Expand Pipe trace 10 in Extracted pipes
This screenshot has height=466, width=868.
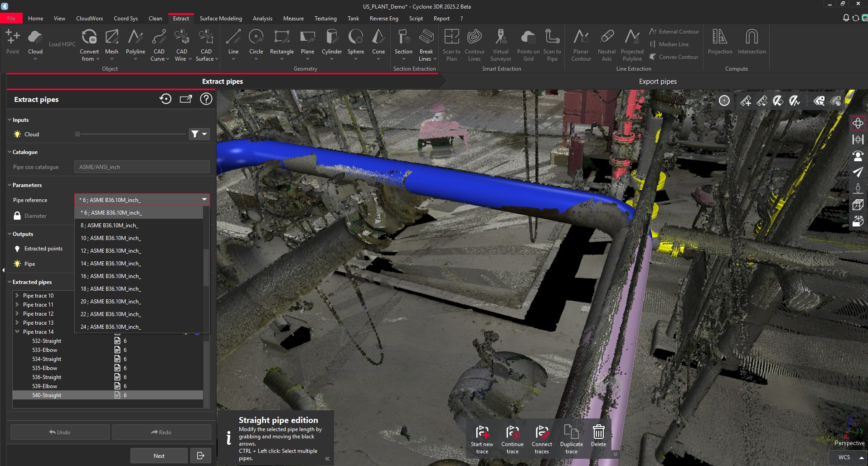tap(17, 295)
